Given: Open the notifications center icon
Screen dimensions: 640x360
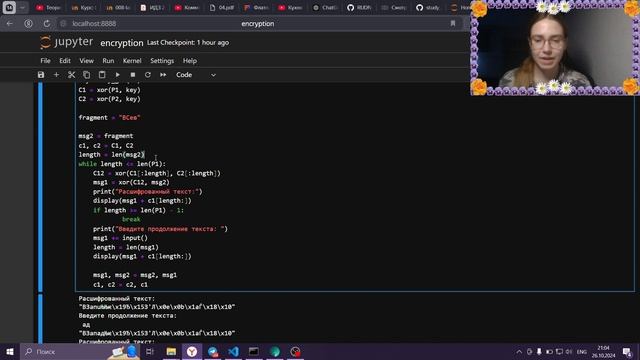Looking at the screenshot, I should click(627, 351).
